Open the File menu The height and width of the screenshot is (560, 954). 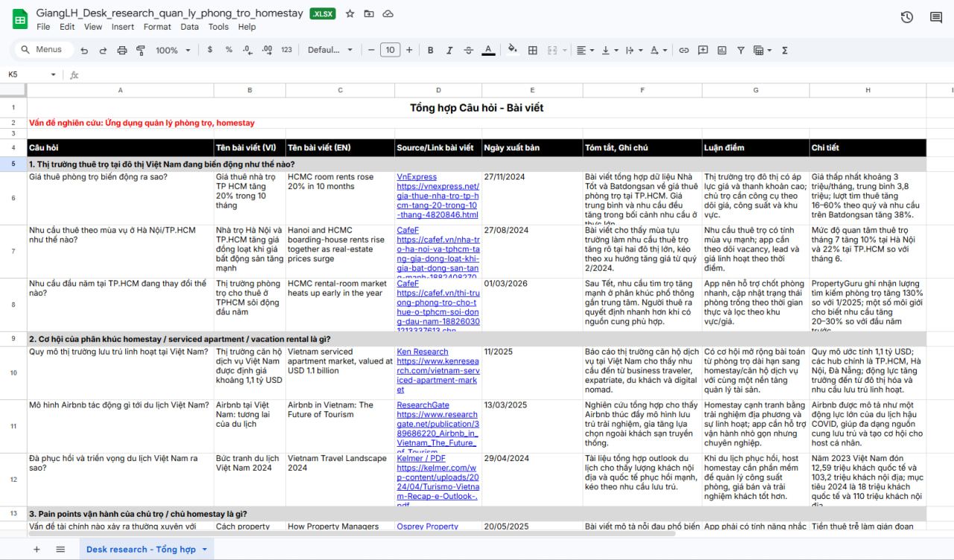click(43, 27)
